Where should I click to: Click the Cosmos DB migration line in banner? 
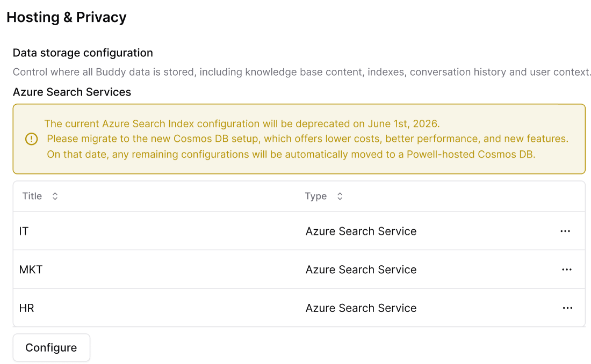[307, 139]
